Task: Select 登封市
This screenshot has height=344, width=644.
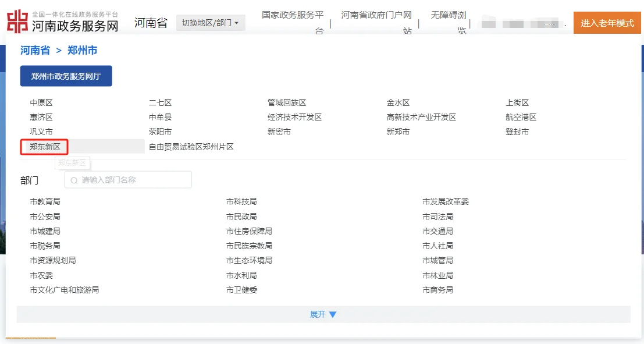Action: click(x=517, y=132)
